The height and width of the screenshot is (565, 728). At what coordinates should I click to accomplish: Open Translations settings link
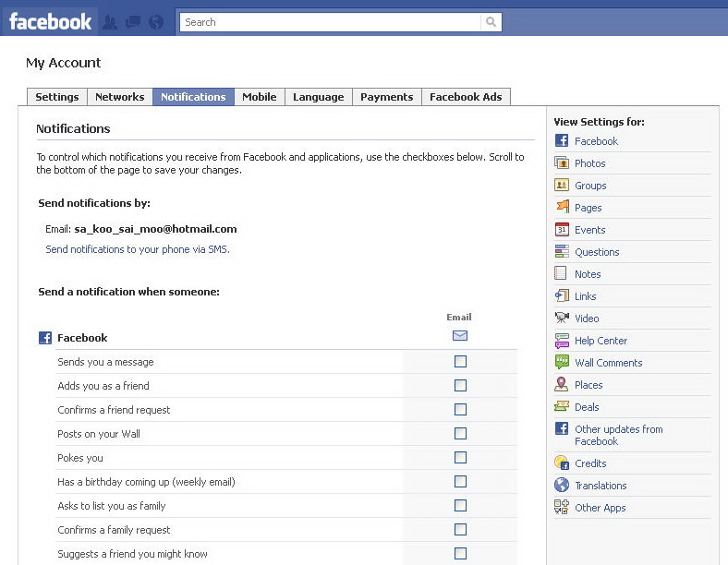601,486
